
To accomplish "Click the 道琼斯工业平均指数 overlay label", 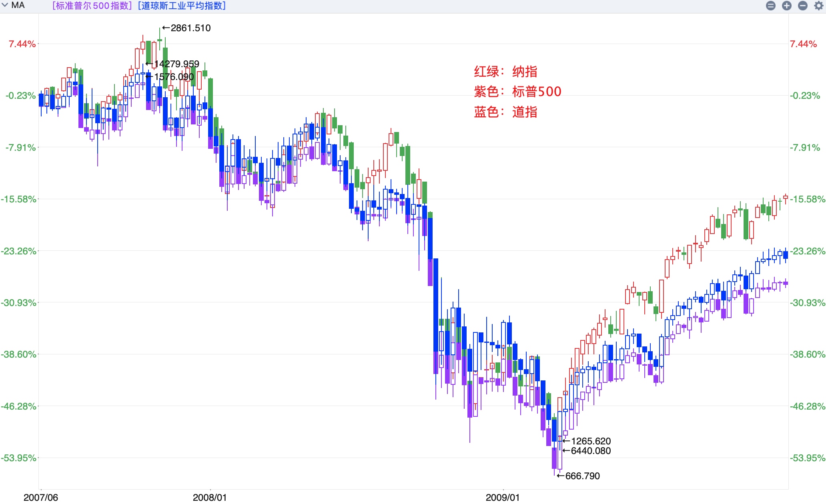I will pyautogui.click(x=182, y=6).
